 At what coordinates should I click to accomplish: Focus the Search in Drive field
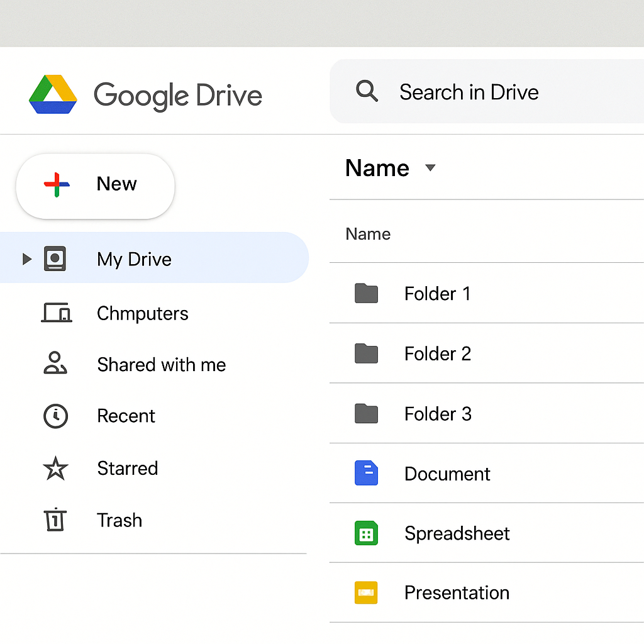coord(487,91)
